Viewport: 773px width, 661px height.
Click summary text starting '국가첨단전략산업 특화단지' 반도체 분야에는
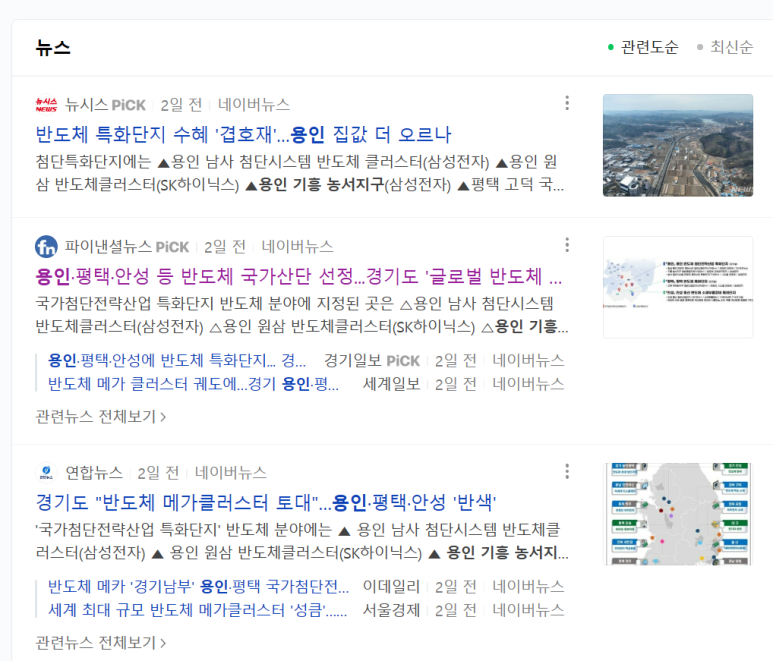pyautogui.click(x=302, y=541)
